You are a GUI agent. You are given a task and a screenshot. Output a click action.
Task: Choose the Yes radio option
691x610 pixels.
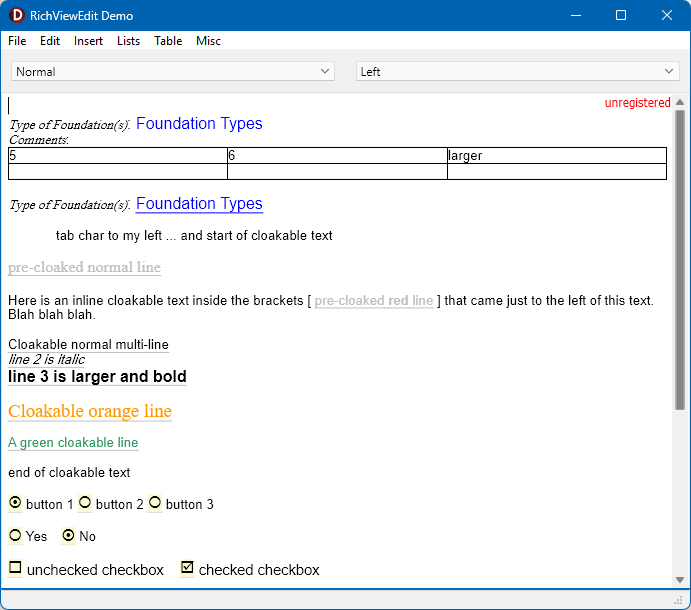point(15,536)
